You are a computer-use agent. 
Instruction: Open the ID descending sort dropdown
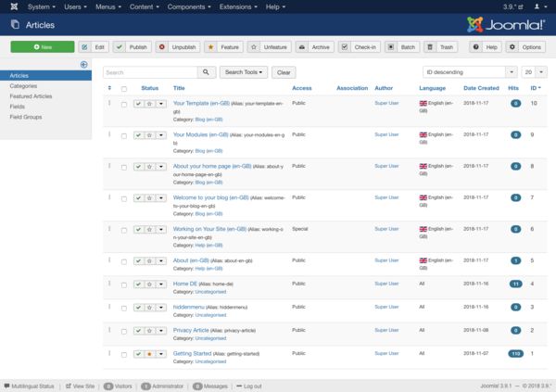point(470,72)
